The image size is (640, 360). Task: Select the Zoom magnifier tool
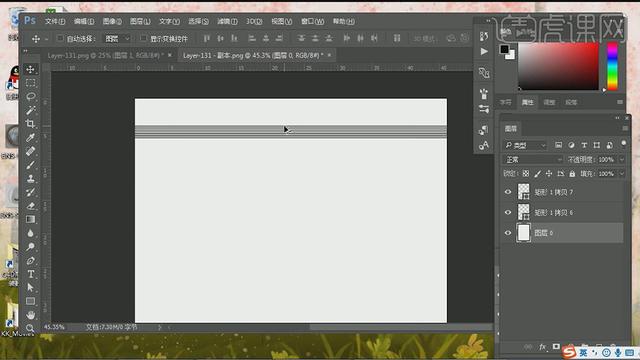(x=31, y=328)
